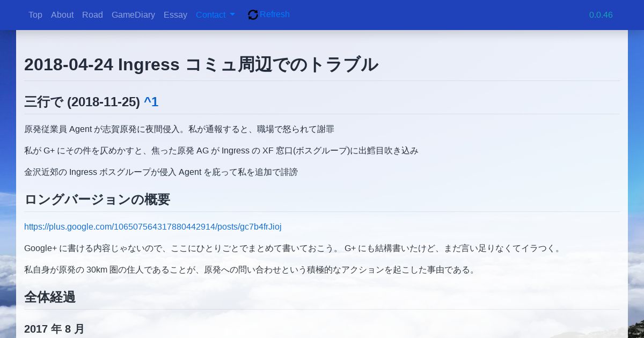Click the heading 全体経過
The width and height of the screenshot is (644, 338).
tap(50, 297)
